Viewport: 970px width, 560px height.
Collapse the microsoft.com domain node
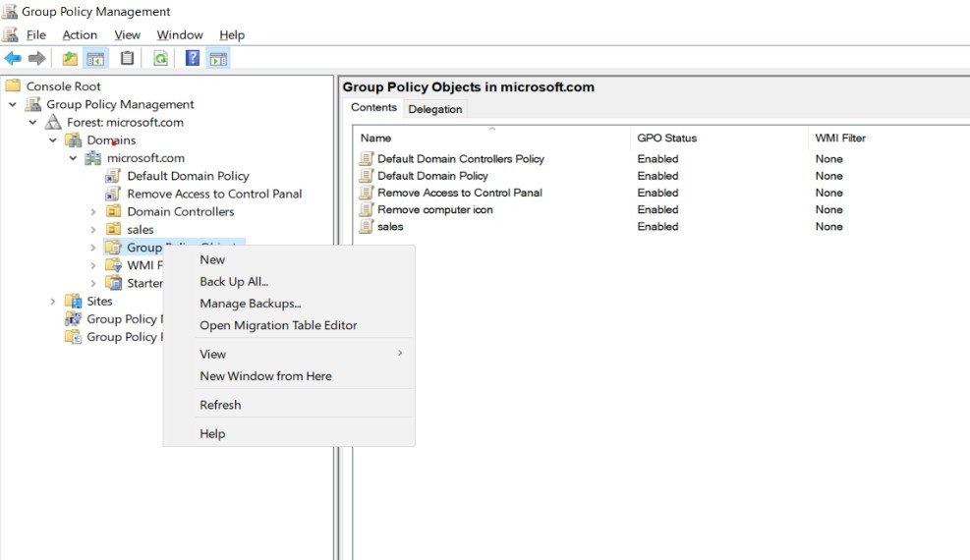pyautogui.click(x=73, y=158)
